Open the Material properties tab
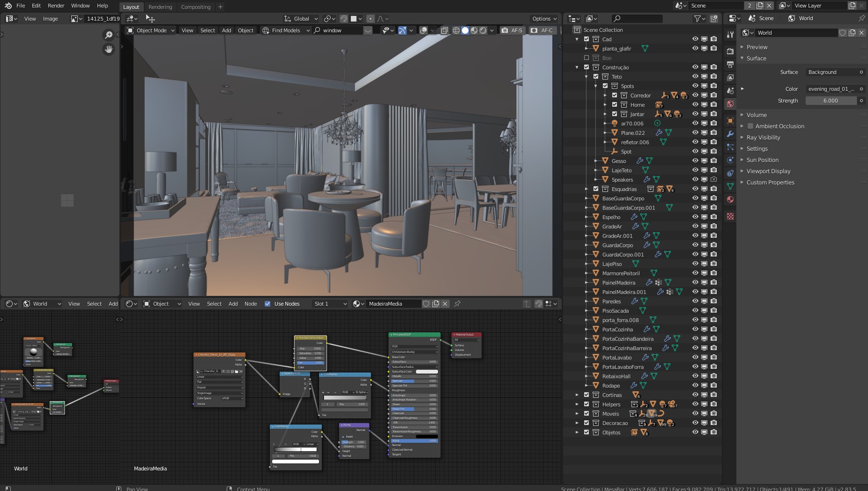Screen dimensions: 868x491 click(x=730, y=199)
